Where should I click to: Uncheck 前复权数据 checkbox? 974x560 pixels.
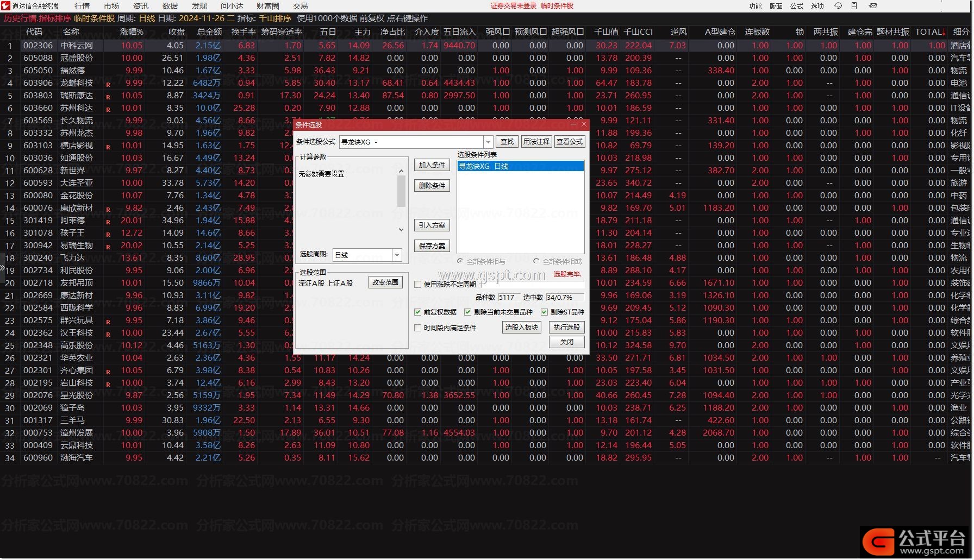[x=417, y=312]
